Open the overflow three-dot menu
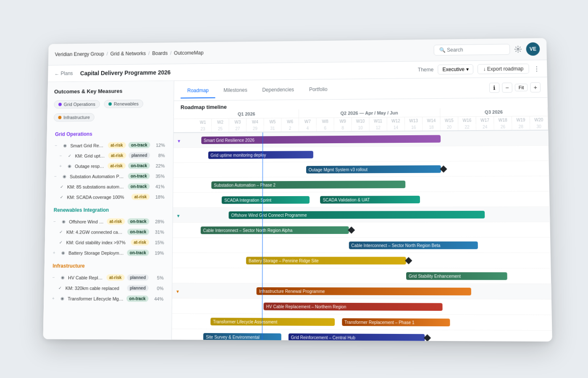 tap(536, 69)
